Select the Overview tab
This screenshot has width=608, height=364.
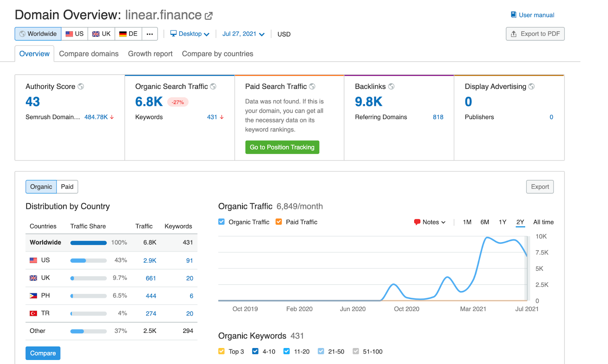(x=34, y=54)
